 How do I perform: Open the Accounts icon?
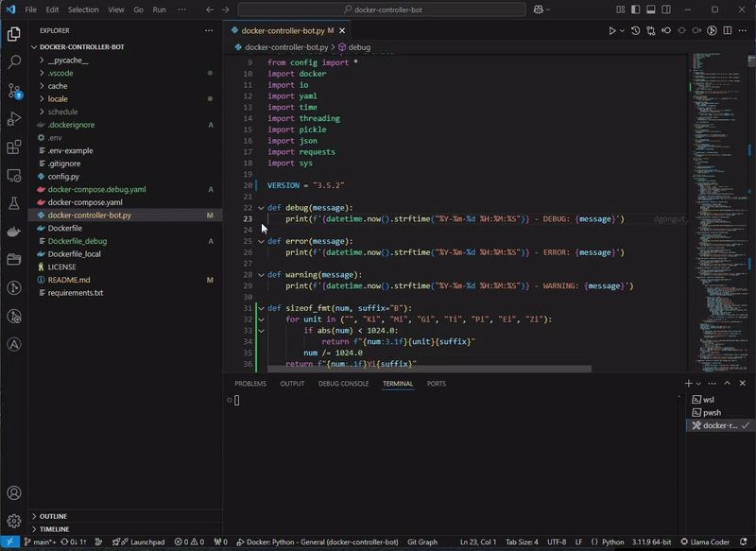(14, 492)
